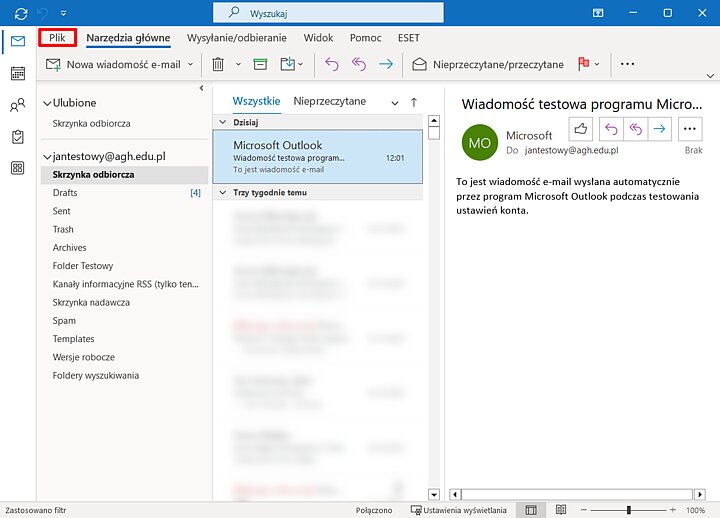Screen dimensions: 720x518
Task: Open the dropdown next to Nowa wiadomość e-mail
Action: [191, 65]
